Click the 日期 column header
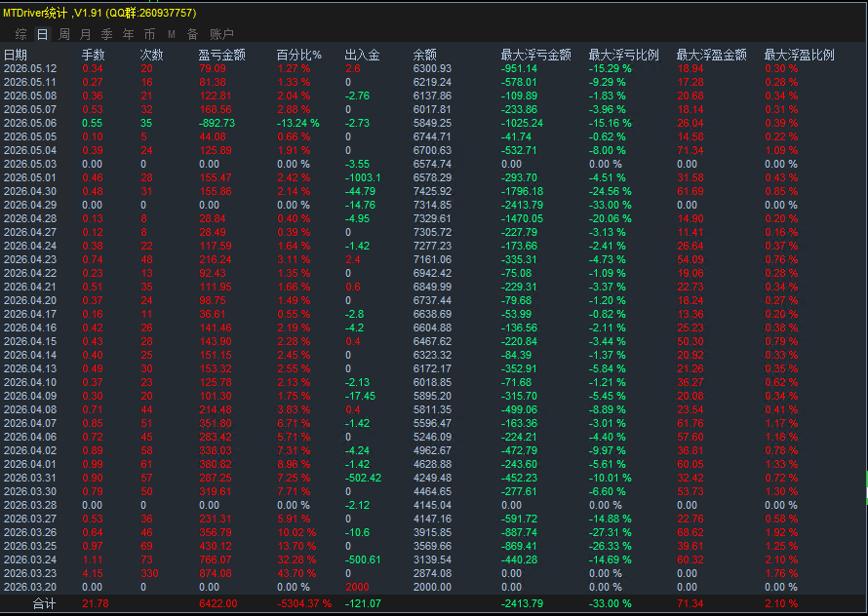The height and width of the screenshot is (616, 868). click(16, 55)
